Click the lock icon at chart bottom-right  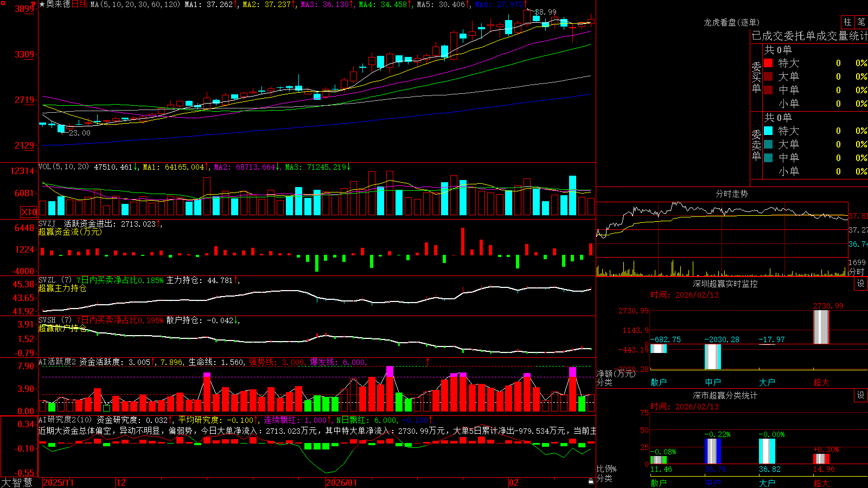pyautogui.click(x=591, y=481)
